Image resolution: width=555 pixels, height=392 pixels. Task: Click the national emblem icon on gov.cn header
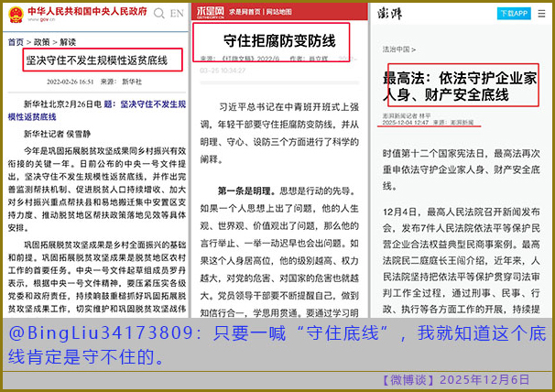tap(14, 15)
